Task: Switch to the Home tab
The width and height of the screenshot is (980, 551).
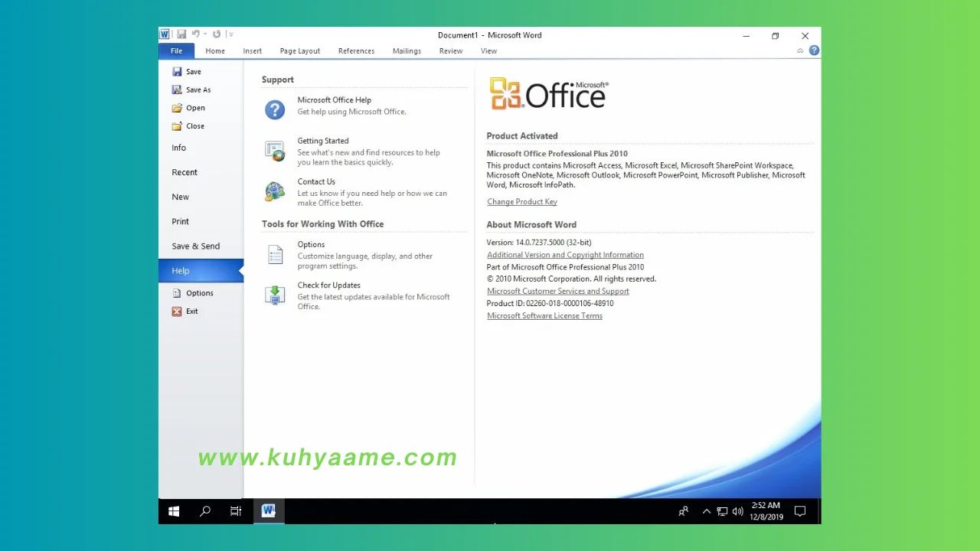Action: tap(215, 51)
